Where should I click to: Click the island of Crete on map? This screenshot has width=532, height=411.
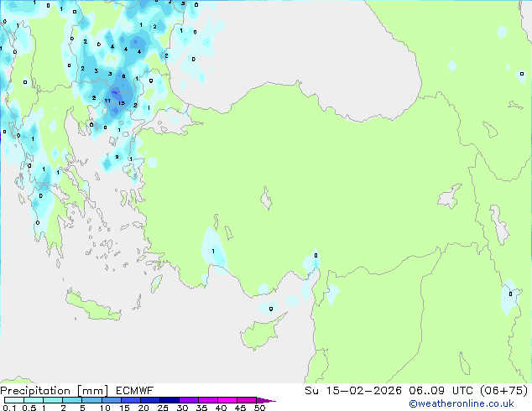[93, 307]
